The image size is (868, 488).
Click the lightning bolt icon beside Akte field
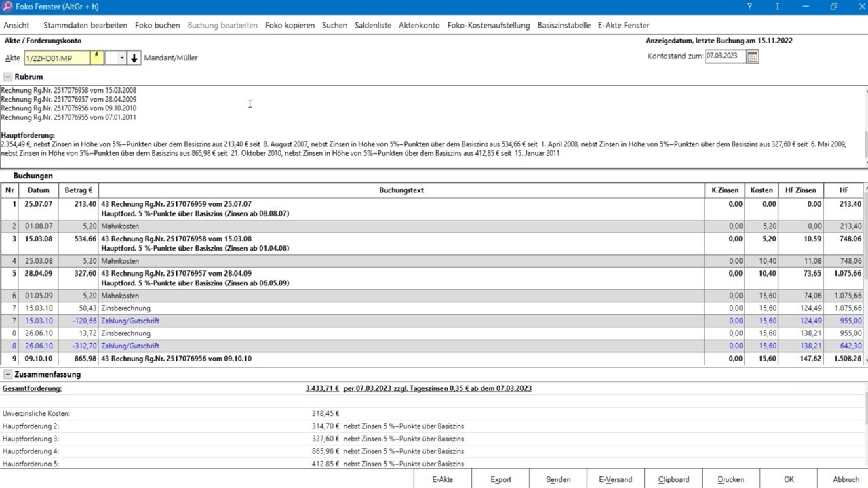click(x=97, y=58)
